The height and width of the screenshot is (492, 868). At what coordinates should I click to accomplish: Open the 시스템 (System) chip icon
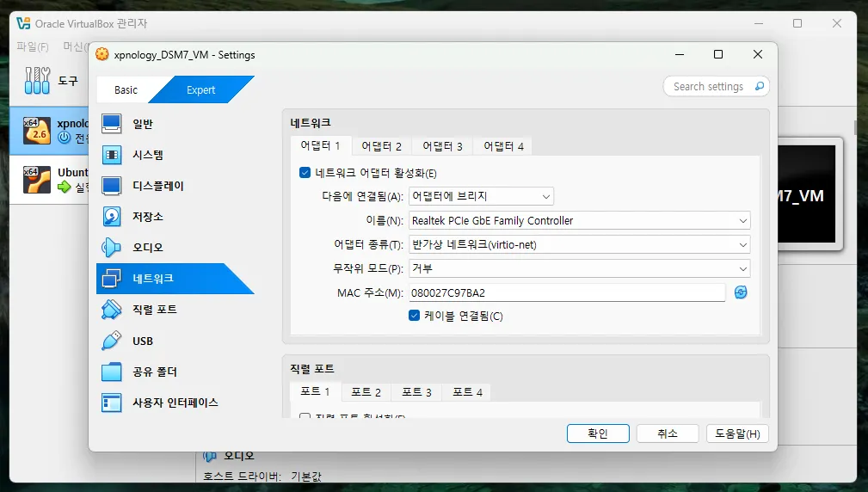coord(111,155)
